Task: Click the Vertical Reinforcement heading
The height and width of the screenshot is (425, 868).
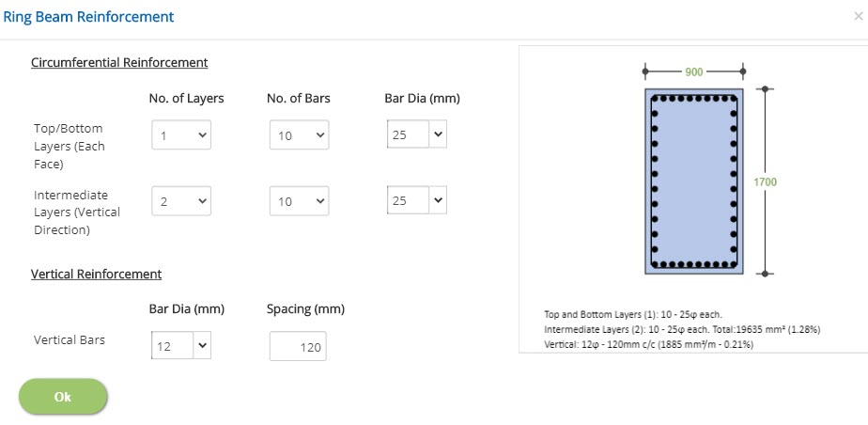Action: 97,274
